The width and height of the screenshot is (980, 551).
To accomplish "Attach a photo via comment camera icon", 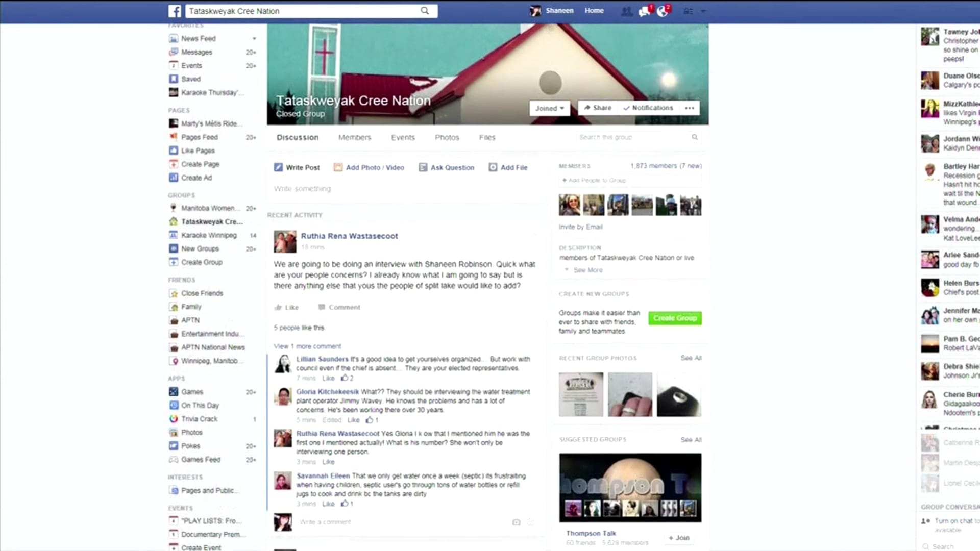I will click(x=516, y=522).
